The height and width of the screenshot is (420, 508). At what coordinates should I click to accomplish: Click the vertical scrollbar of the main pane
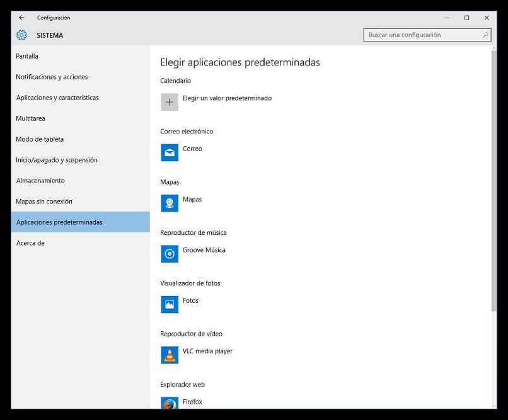tap(494, 181)
